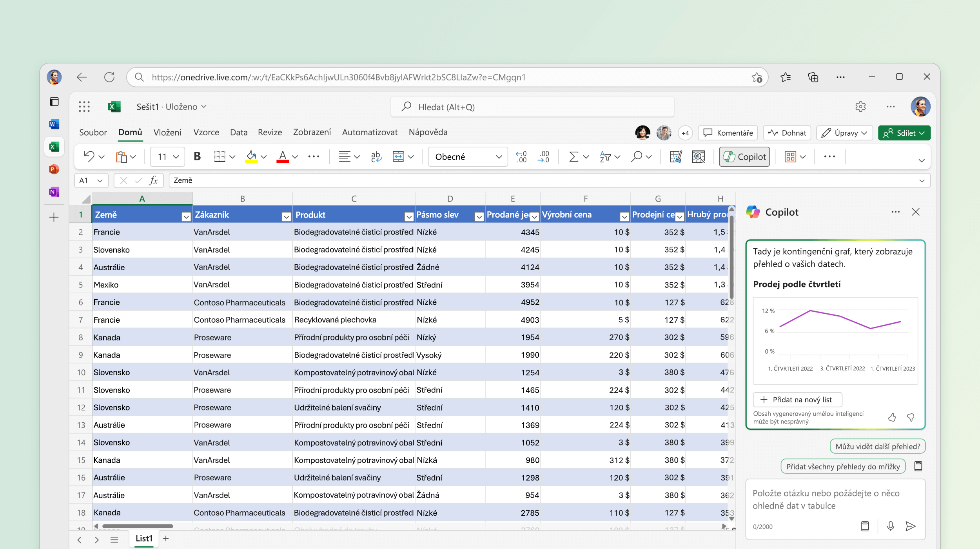Screen dimensions: 980x549
Task: Open the Výrobní cena column filter
Action: pyautogui.click(x=625, y=216)
